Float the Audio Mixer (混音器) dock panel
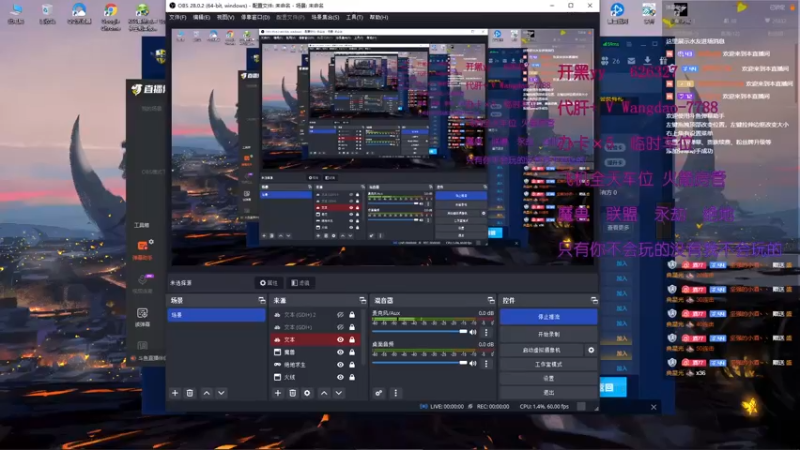 click(x=491, y=300)
